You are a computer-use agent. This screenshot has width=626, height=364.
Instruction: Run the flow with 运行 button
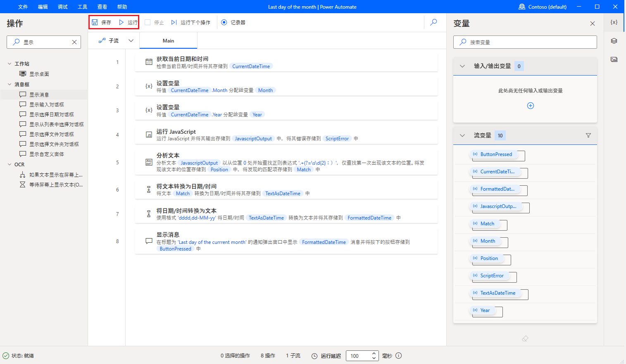128,22
